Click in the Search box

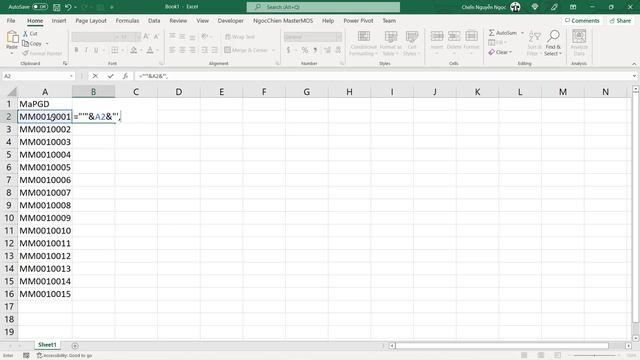(323, 7)
